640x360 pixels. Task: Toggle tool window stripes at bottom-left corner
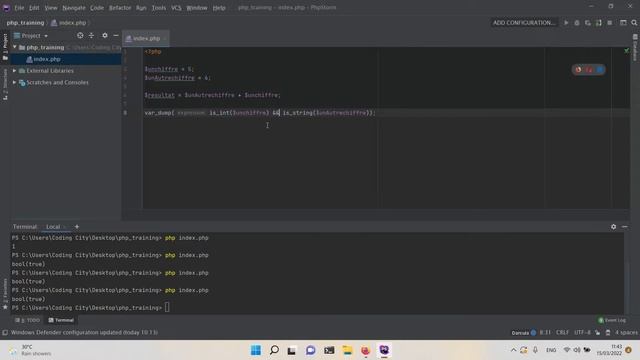click(x=5, y=333)
